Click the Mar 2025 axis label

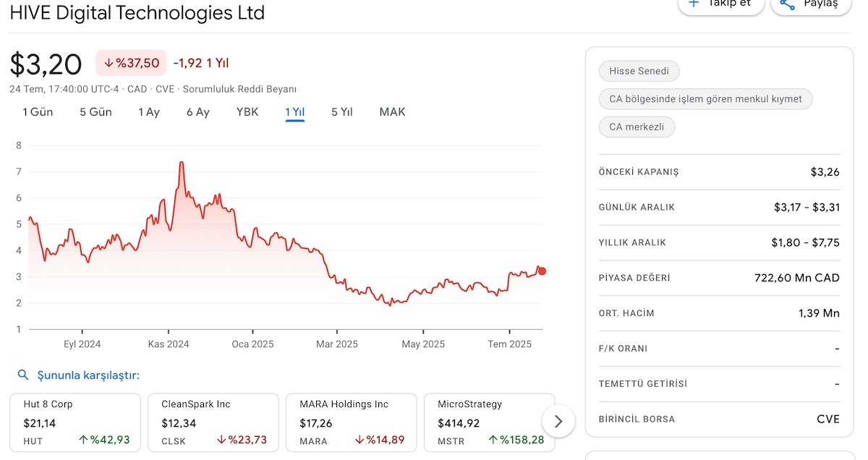pyautogui.click(x=337, y=344)
